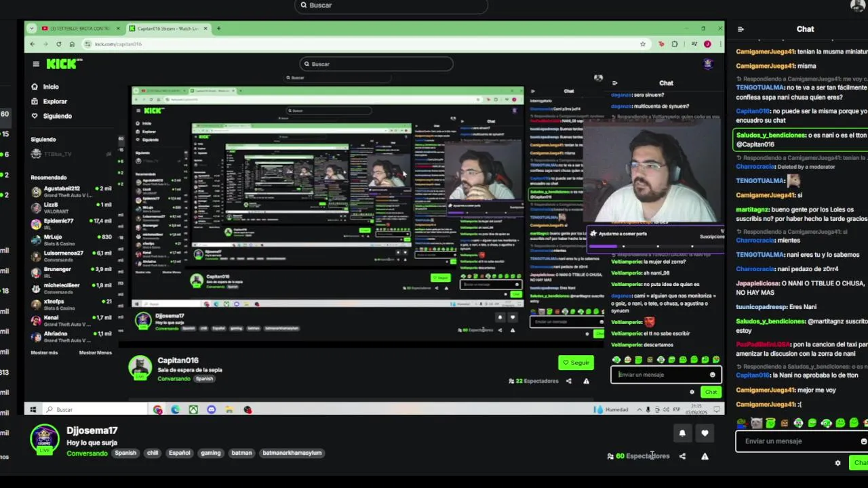The image size is (868, 488).
Task: Share Capitan016's stream with the share icon
Action: pos(568,381)
